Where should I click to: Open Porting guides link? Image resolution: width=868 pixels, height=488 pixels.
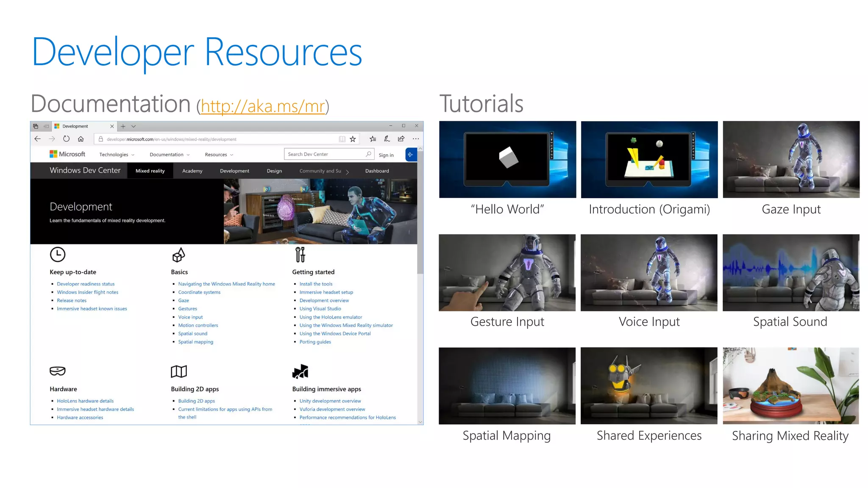click(315, 342)
